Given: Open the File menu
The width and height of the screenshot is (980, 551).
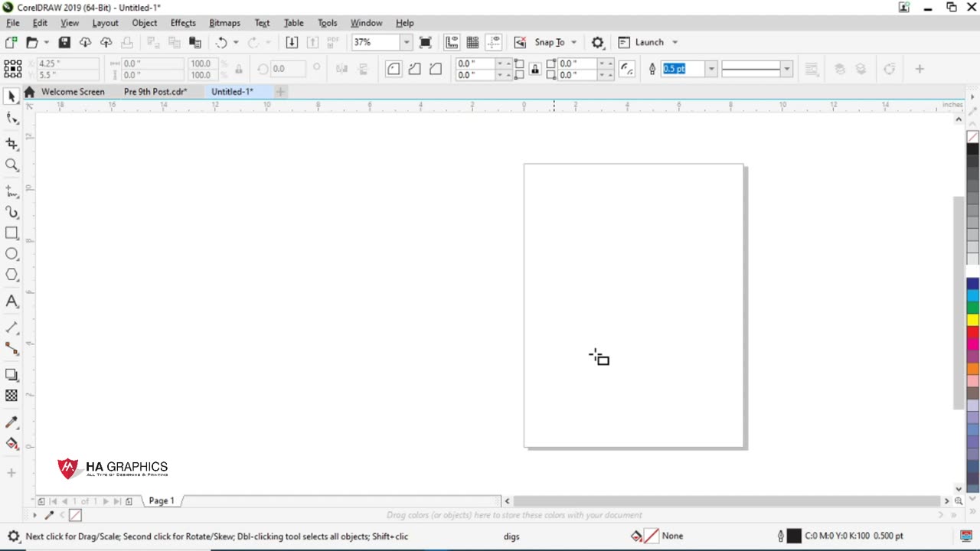Looking at the screenshot, I should click(13, 23).
